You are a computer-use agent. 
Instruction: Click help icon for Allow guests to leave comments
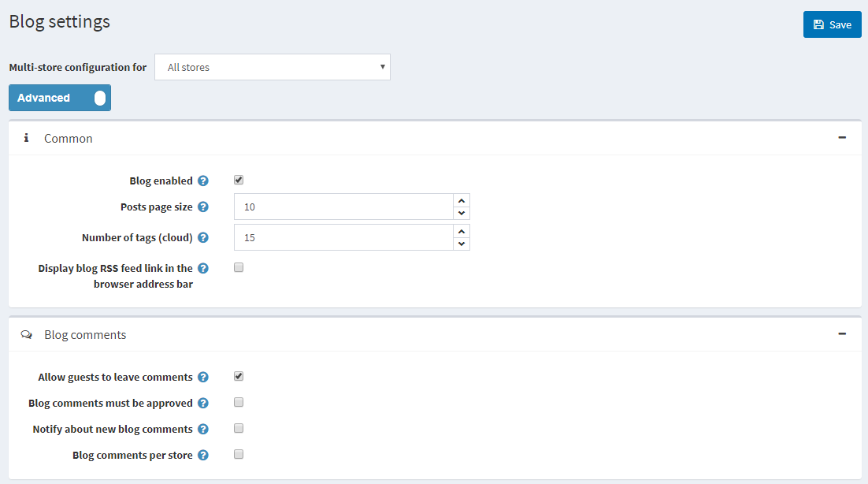tap(203, 378)
